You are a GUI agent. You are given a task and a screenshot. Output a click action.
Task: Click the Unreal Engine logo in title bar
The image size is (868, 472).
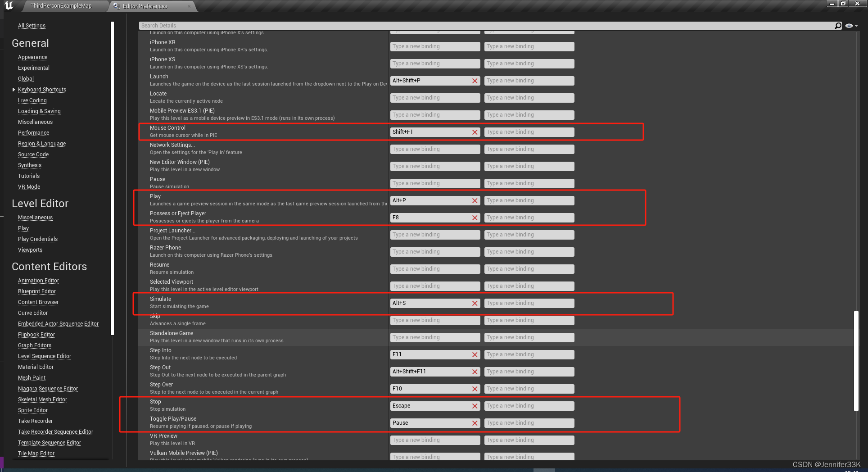[x=10, y=6]
